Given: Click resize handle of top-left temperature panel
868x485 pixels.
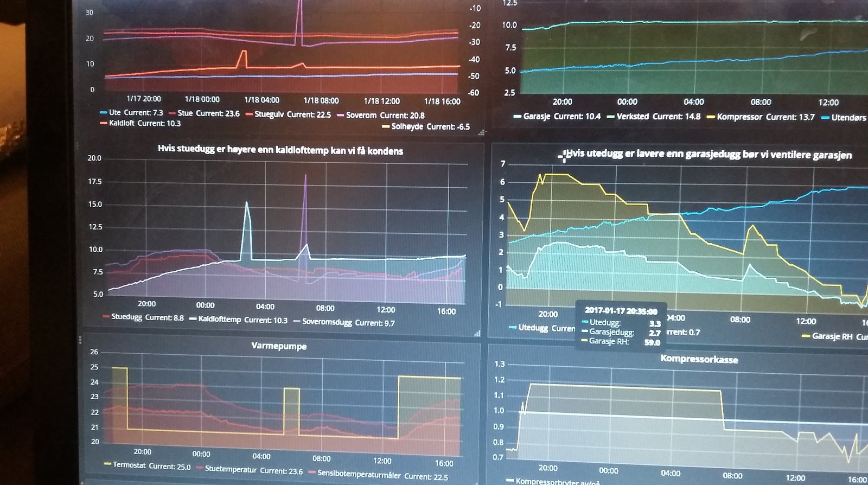Looking at the screenshot, I should click(481, 132).
